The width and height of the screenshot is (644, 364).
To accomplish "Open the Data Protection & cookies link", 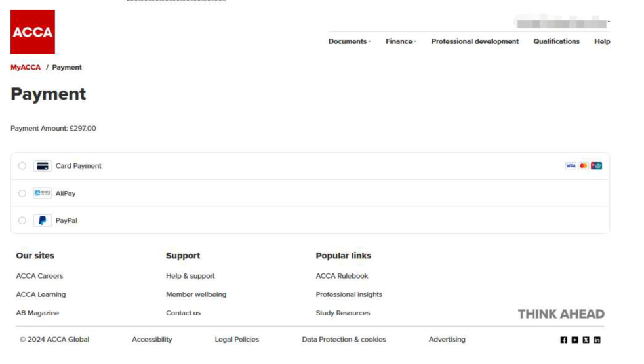I will click(344, 339).
